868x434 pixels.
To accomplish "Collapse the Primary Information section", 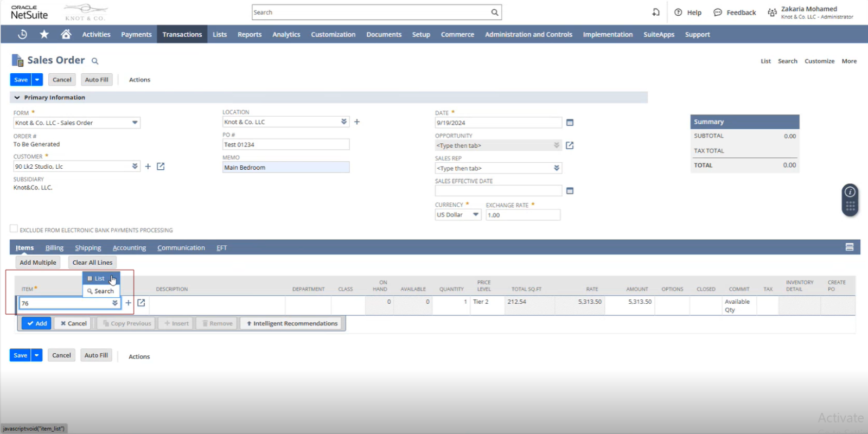I will [17, 98].
